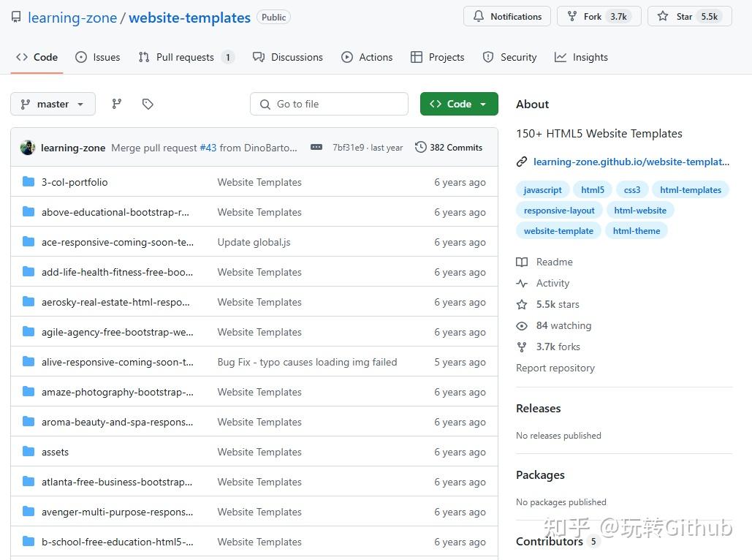Viewport: 752px width, 560px height.
Task: Click the b-school-free-education folder icon
Action: [x=29, y=541]
